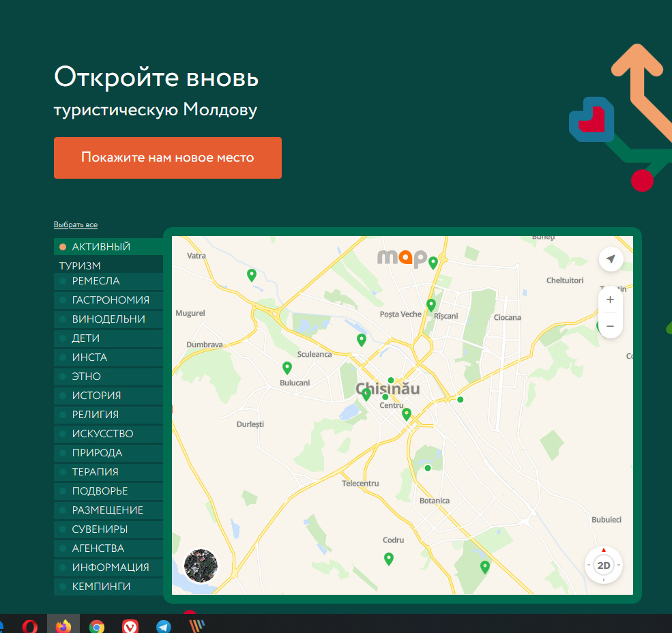Image resolution: width=672 pixels, height=633 pixels.
Task: Select the ПРИРОДА category
Action: tap(108, 452)
